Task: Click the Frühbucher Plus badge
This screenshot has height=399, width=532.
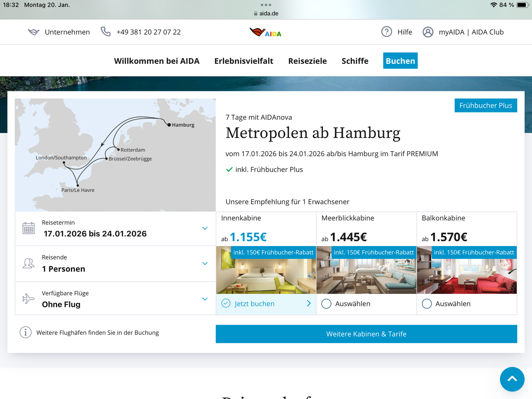Action: pos(486,105)
